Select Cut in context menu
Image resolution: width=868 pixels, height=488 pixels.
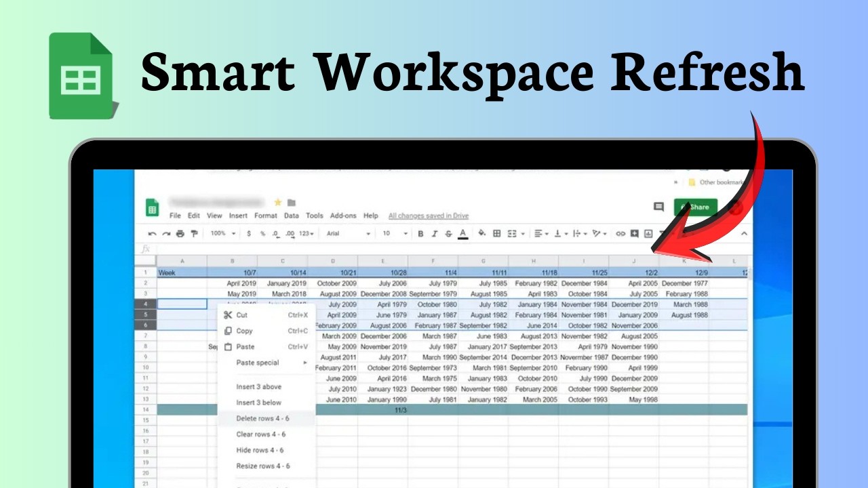[x=266, y=315]
